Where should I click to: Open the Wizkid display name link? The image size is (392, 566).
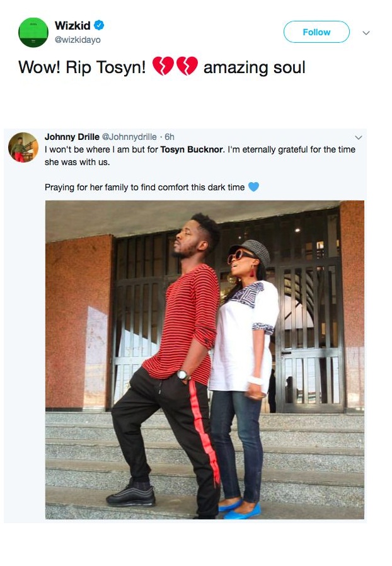[x=72, y=26]
